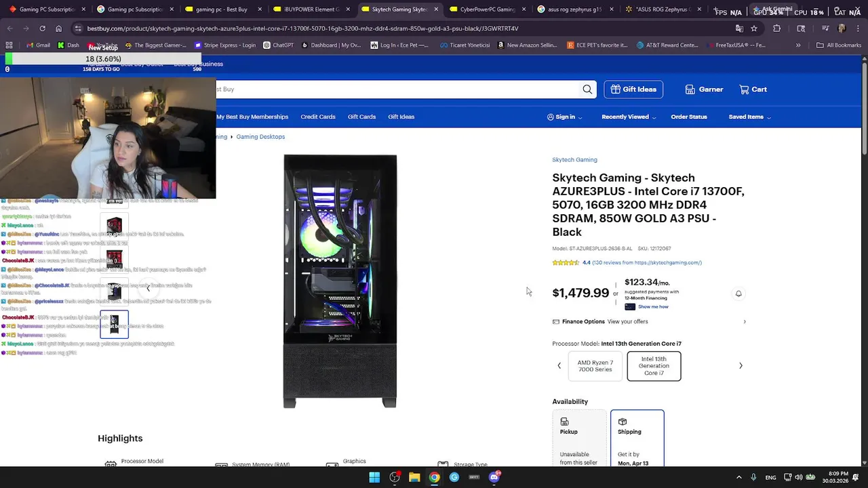Open the Gmail bookmark
Screen dimensions: 868x488
coord(38,45)
